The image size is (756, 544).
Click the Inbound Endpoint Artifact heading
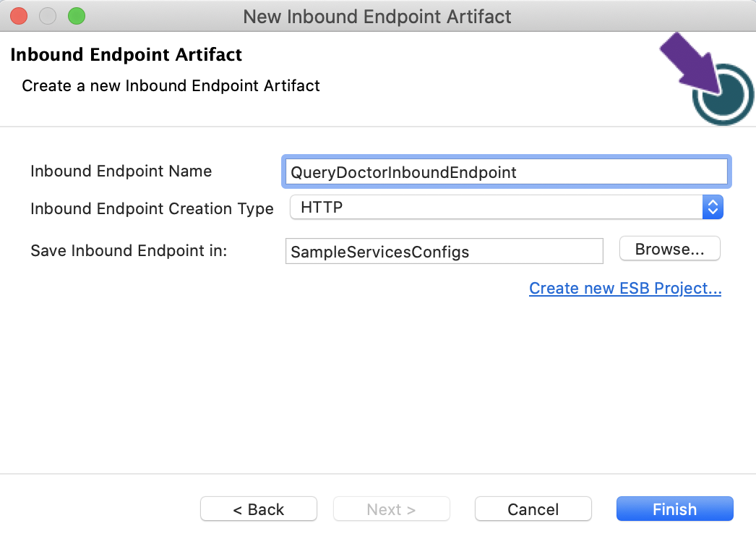[126, 54]
